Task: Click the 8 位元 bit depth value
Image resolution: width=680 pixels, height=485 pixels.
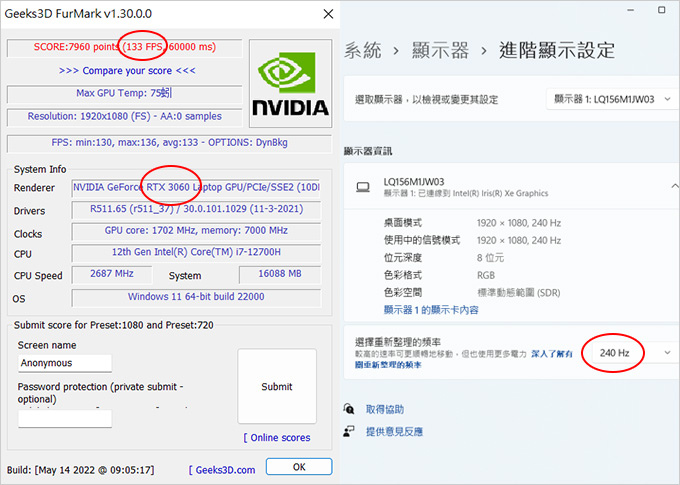Action: 490,258
